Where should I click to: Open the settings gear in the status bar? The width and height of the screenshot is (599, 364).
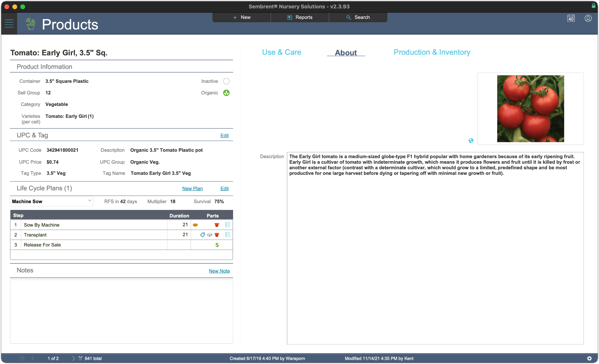[x=589, y=358]
